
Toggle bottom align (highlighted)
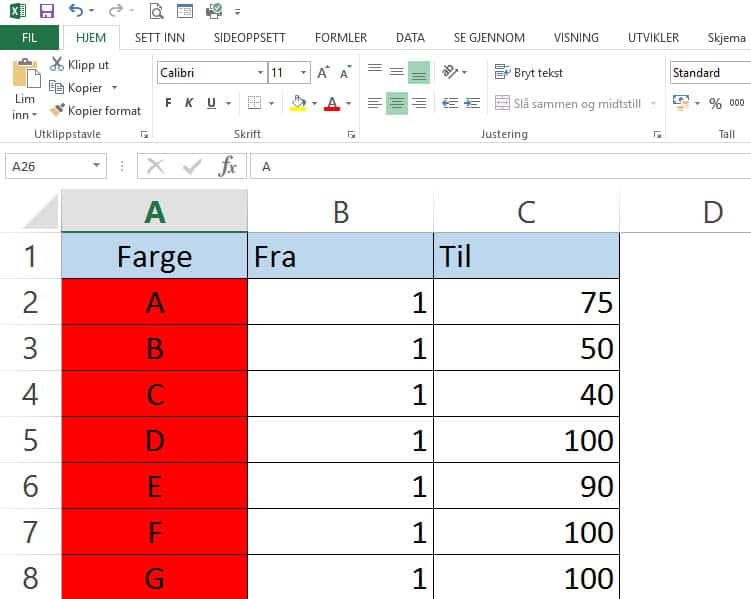pos(419,72)
